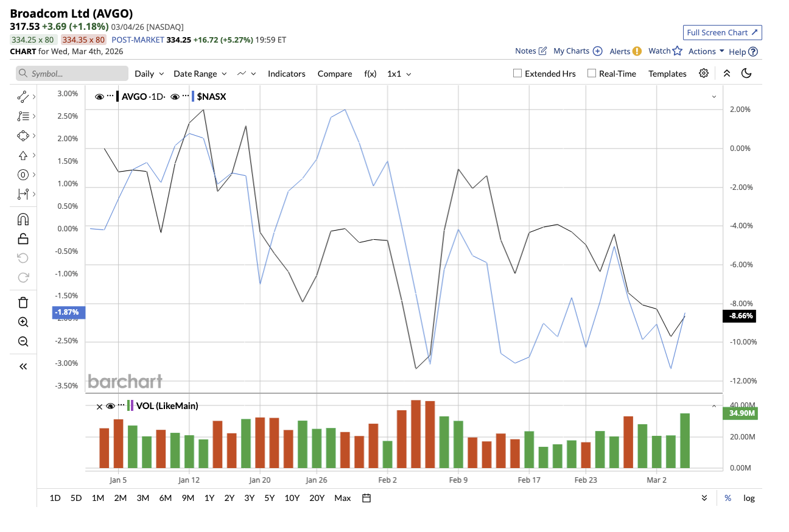Click the Alerts exclamation icon

click(x=637, y=51)
